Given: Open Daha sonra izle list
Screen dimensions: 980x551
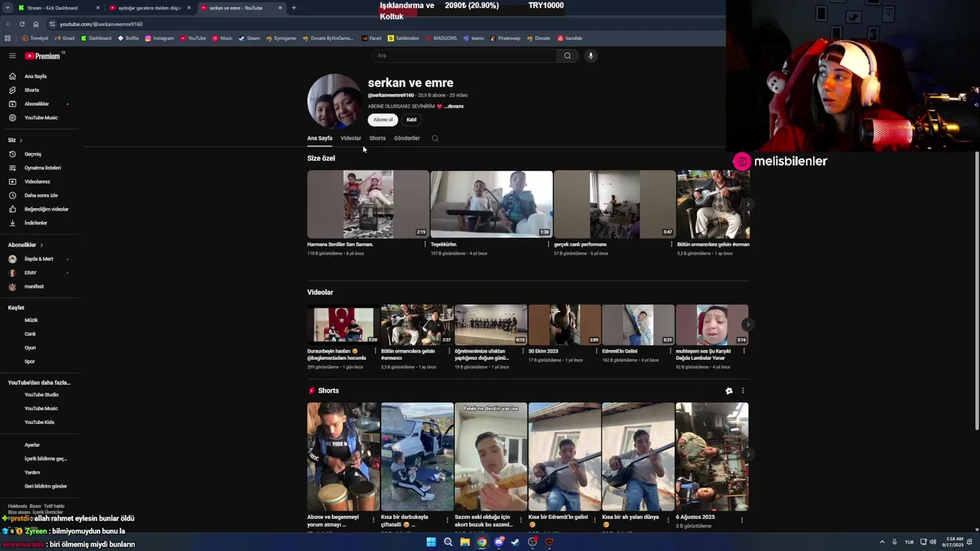Looking at the screenshot, I should (x=41, y=195).
